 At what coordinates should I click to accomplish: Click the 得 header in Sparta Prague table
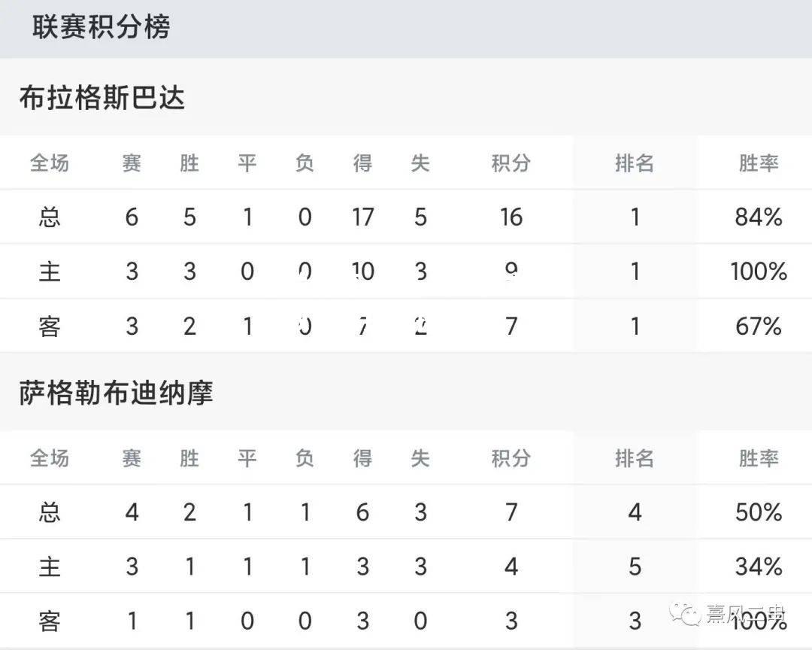362,163
